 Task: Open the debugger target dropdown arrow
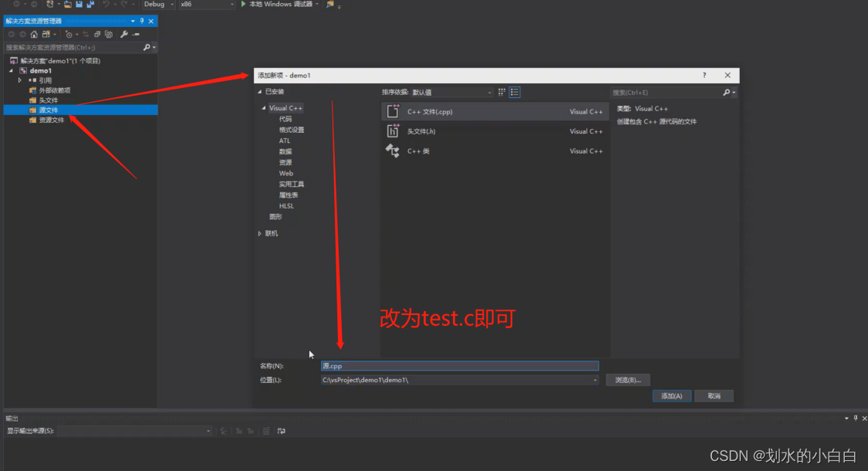[x=317, y=4]
